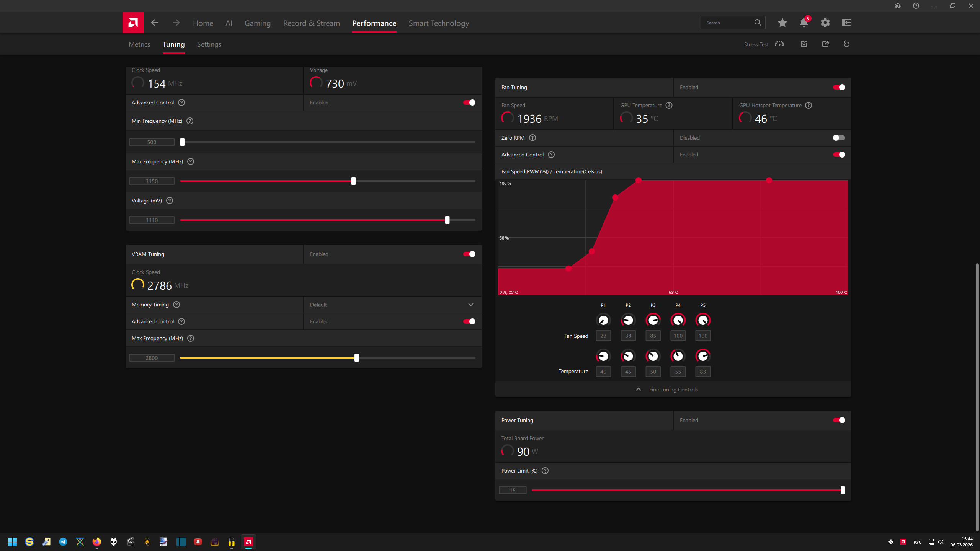Click the back navigation arrow
Image resolution: width=980 pixels, height=551 pixels.
click(x=154, y=23)
